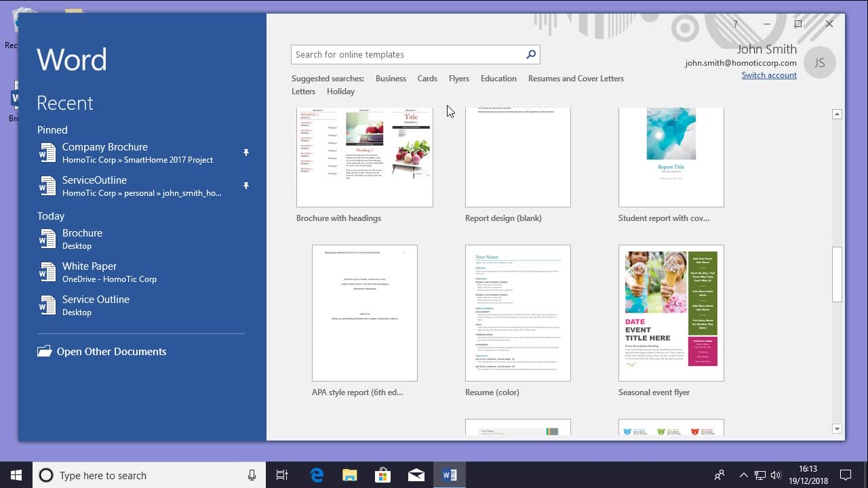Select the Letters suggested search
The image size is (868, 488).
[303, 91]
